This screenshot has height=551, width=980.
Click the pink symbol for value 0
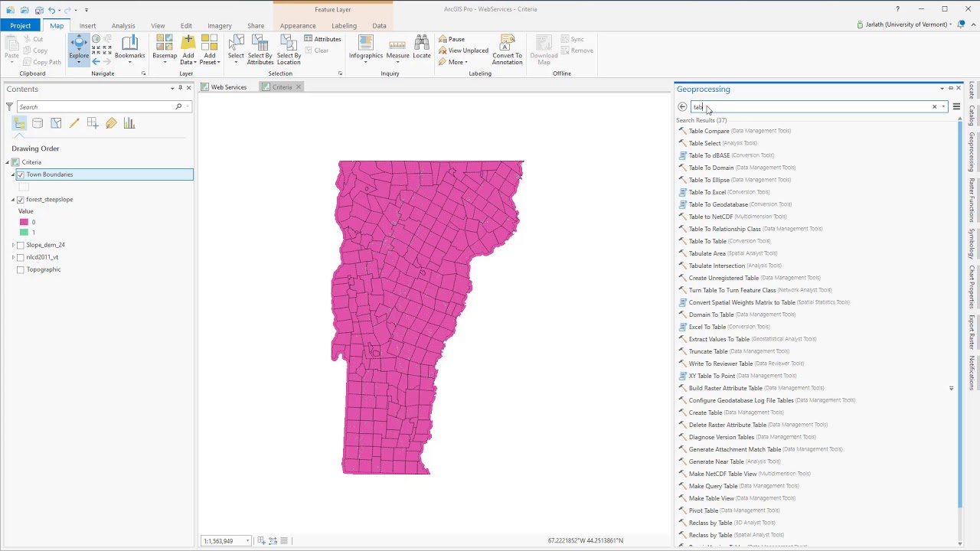pos(24,222)
